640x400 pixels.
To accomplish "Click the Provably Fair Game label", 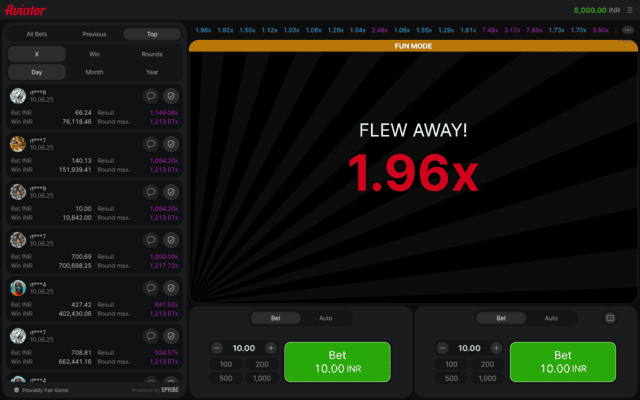I will pyautogui.click(x=45, y=390).
